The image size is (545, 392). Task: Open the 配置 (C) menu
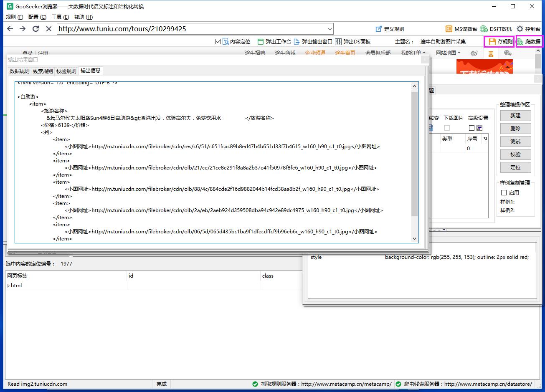[x=37, y=17]
